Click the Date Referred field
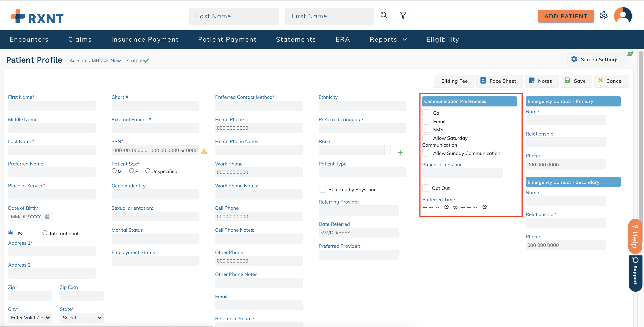 click(x=359, y=232)
